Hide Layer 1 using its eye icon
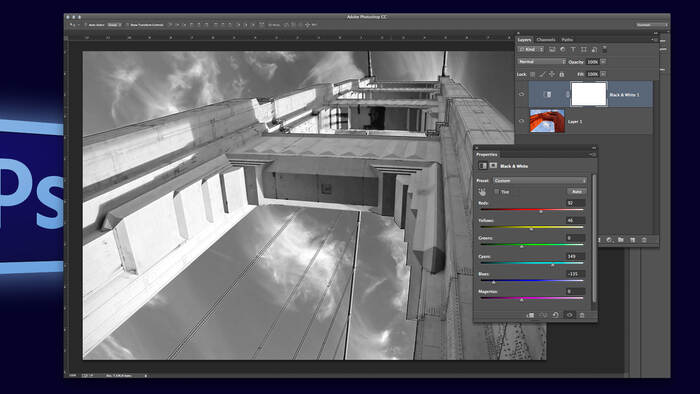700x394 pixels. (521, 121)
